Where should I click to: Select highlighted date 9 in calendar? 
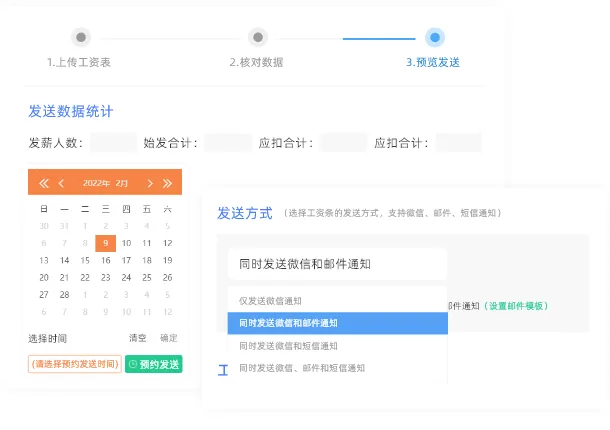click(x=105, y=243)
